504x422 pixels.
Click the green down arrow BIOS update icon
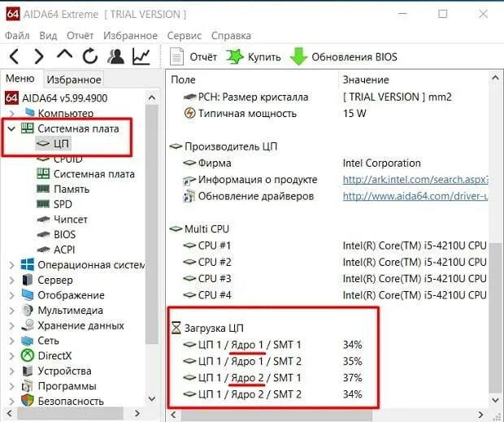coord(298,57)
